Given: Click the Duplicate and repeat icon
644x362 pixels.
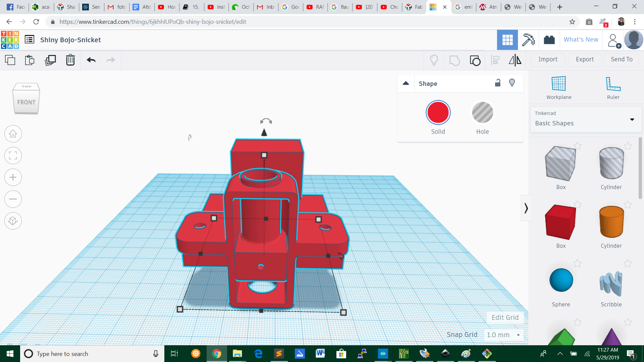Looking at the screenshot, I should pyautogui.click(x=50, y=60).
